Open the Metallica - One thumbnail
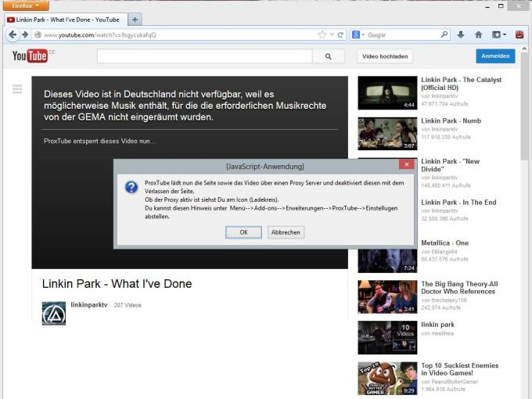 [x=387, y=261]
